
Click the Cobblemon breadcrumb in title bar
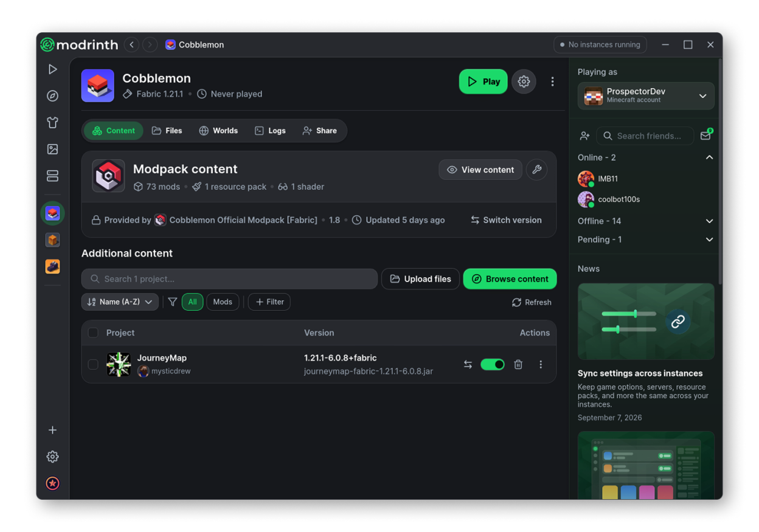pyautogui.click(x=195, y=44)
